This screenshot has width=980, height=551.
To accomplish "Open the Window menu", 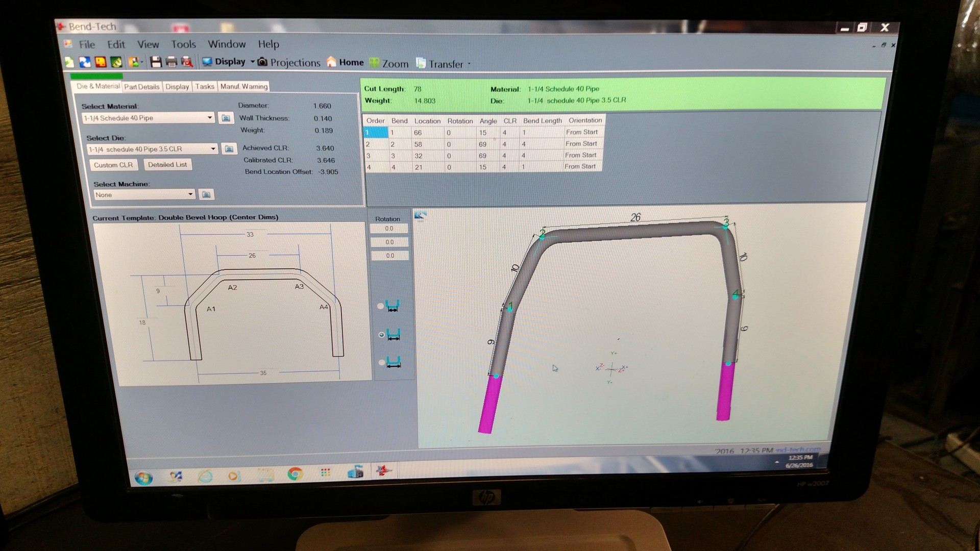I will click(227, 44).
